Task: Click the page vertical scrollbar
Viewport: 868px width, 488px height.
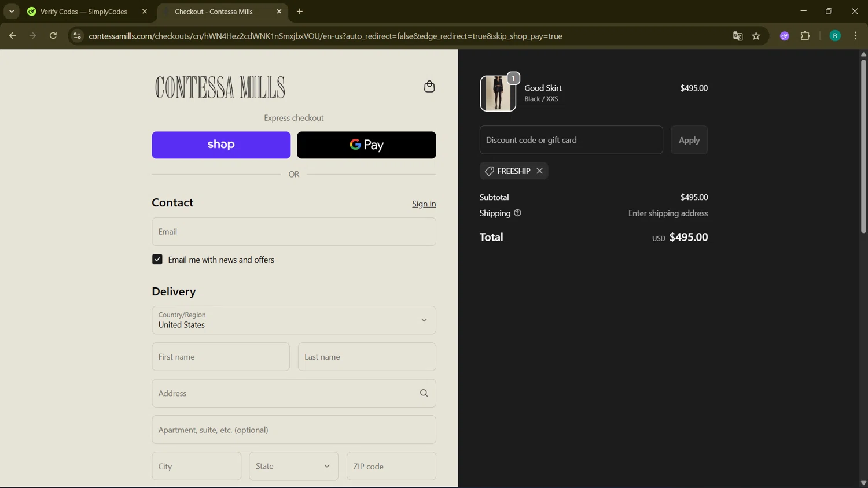Action: [863, 146]
